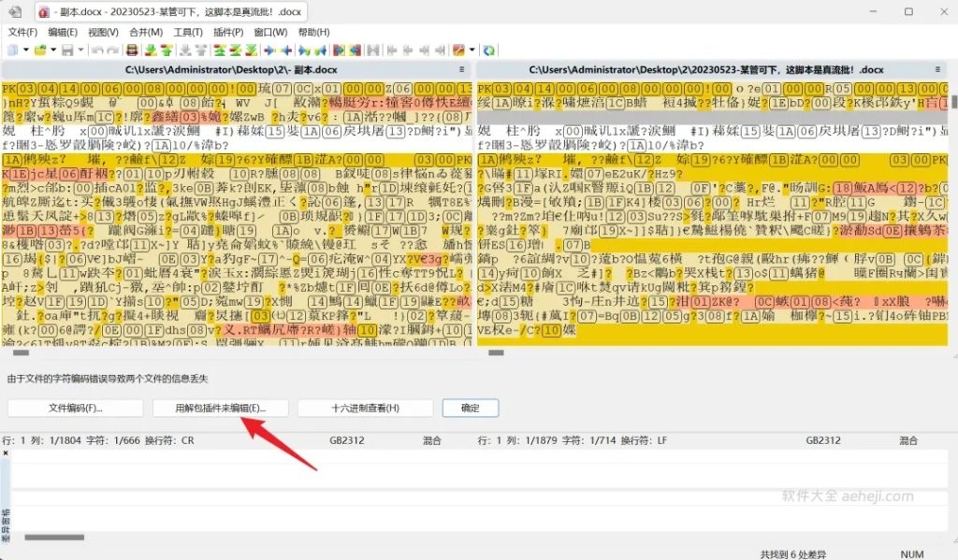Open the open-file icon's dropdown arrow

[x=53, y=48]
